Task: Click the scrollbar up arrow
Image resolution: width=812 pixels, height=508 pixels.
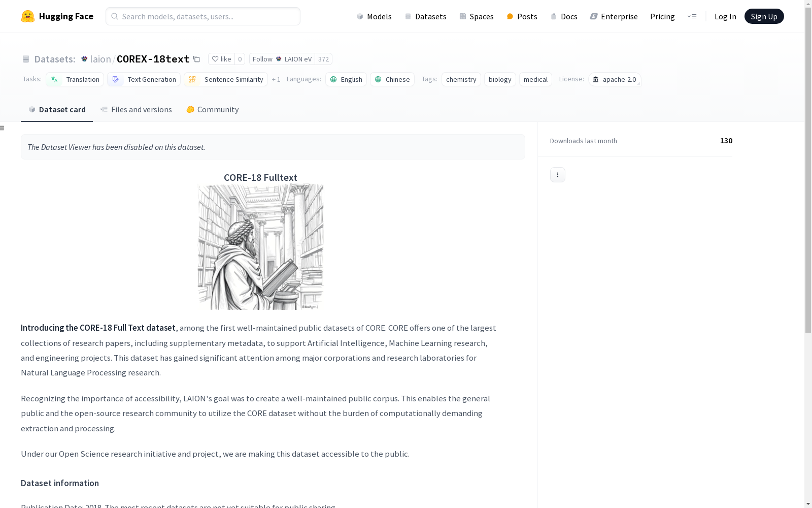Action: pyautogui.click(x=808, y=4)
